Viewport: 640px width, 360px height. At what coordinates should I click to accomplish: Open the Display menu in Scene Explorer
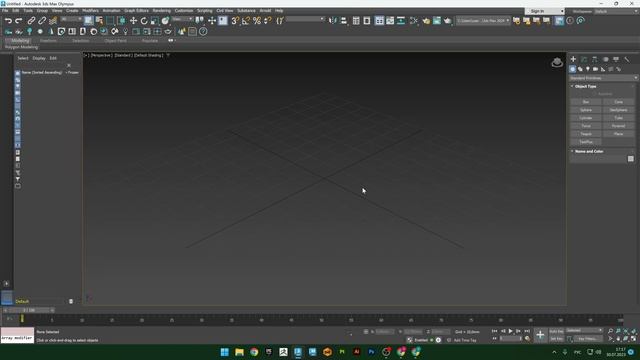click(x=39, y=58)
